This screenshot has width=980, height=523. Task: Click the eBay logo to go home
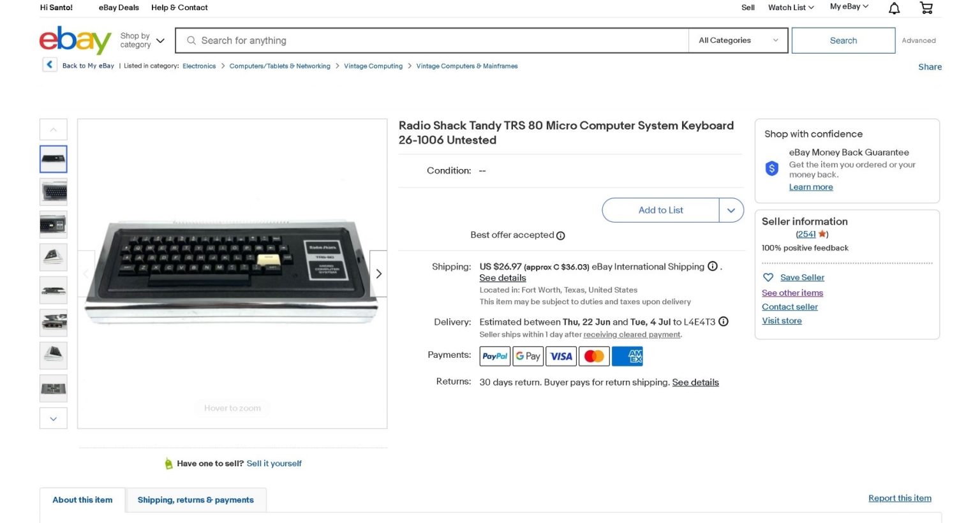click(75, 40)
